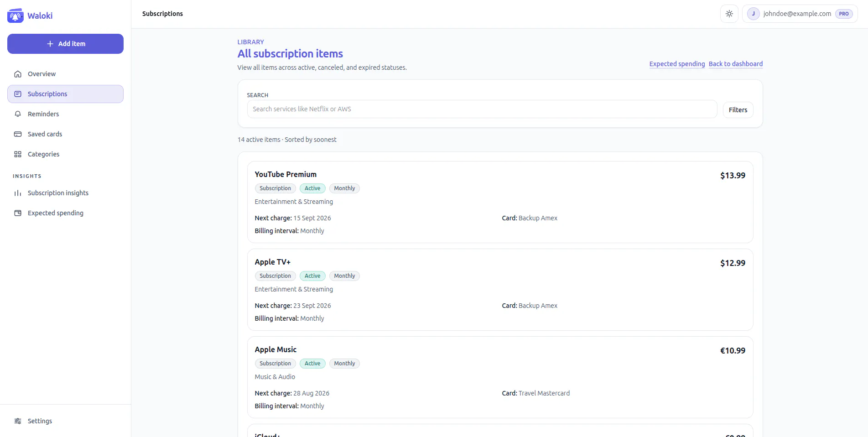Click the PRO plan badge

point(844,14)
